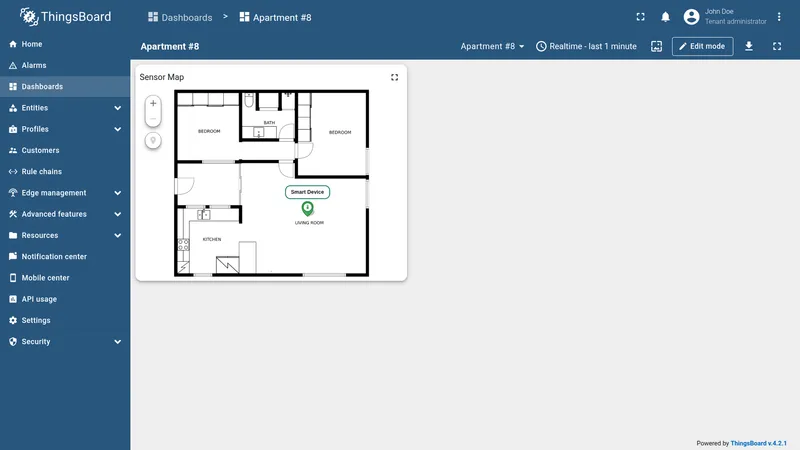The width and height of the screenshot is (800, 450).
Task: Click the KITCHEN label on floorplan
Action: pos(212,239)
